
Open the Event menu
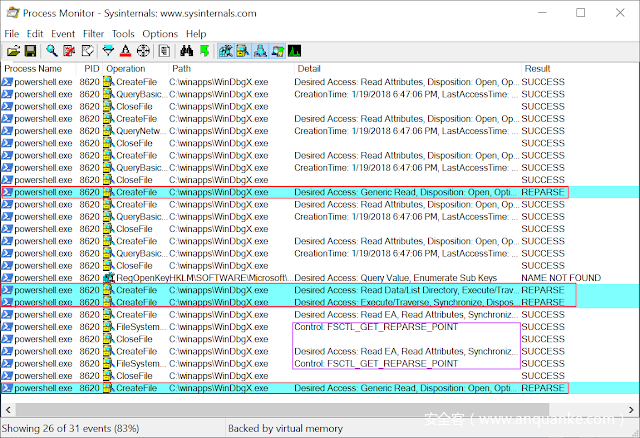[63, 34]
